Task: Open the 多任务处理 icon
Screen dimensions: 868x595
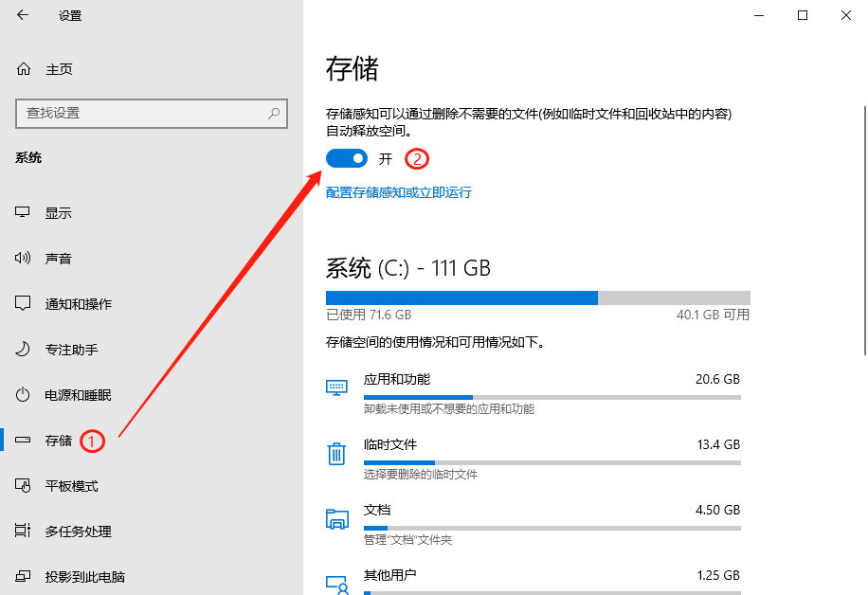Action: [23, 531]
